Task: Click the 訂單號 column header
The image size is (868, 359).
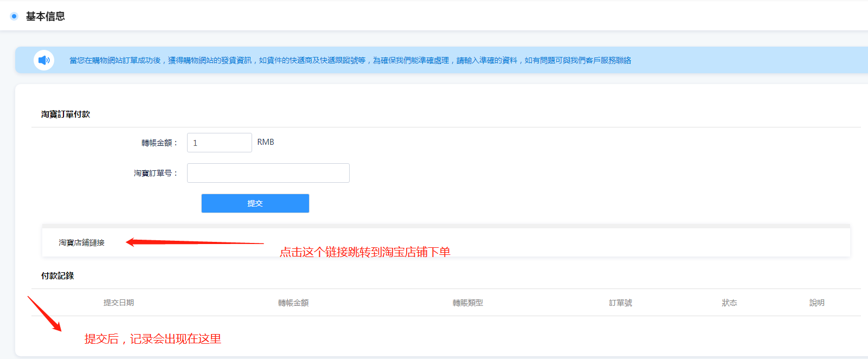Action: click(620, 303)
